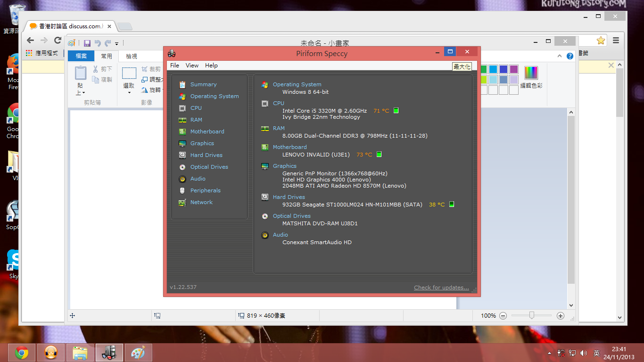
Task: Click Paint's zoom in plus button
Action: [x=560, y=316]
